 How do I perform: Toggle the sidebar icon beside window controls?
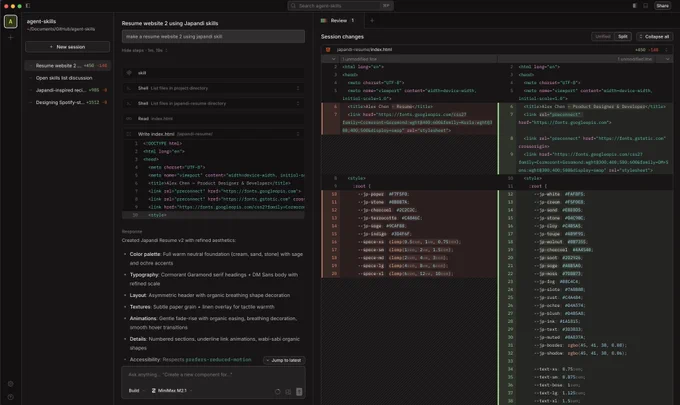pos(28,6)
